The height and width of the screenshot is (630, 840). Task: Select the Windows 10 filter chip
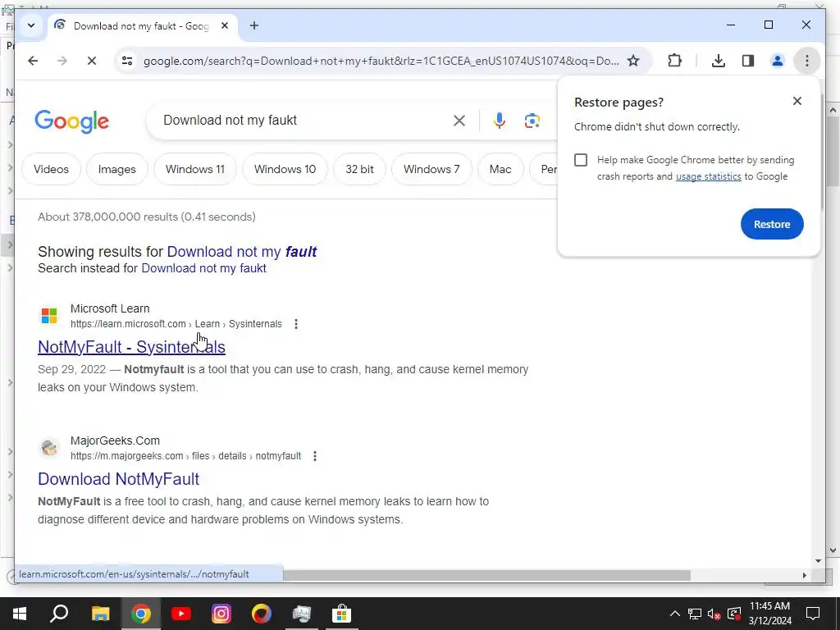[285, 169]
